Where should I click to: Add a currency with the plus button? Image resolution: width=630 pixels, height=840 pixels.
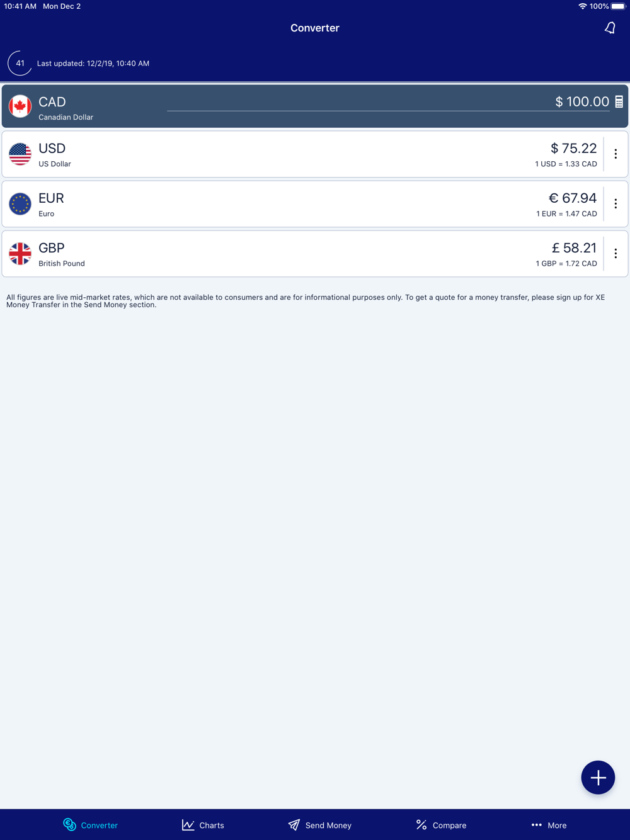(598, 778)
